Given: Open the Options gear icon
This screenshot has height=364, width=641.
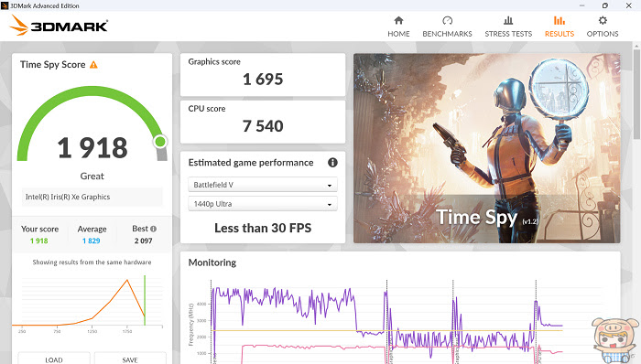Looking at the screenshot, I should click(603, 20).
